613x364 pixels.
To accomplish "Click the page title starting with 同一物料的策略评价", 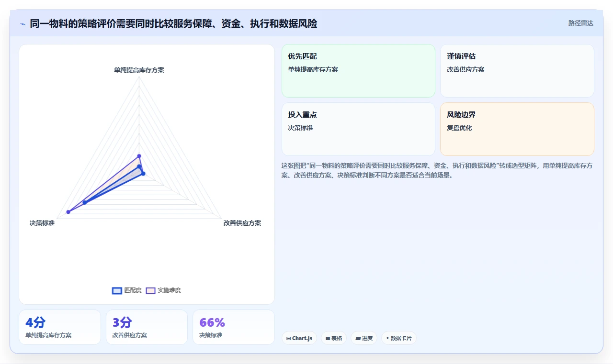I will point(173,23).
